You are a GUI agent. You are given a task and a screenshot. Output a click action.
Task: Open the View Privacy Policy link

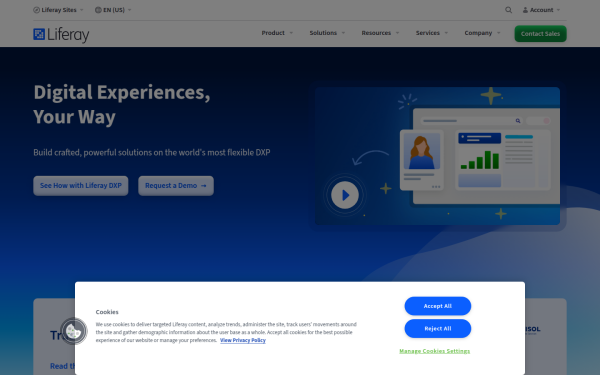pos(243,340)
